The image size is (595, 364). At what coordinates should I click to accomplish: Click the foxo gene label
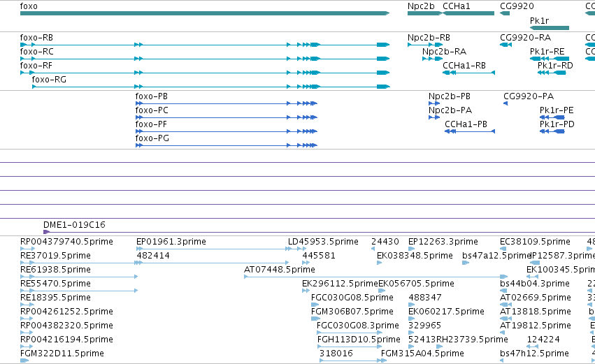[29, 6]
